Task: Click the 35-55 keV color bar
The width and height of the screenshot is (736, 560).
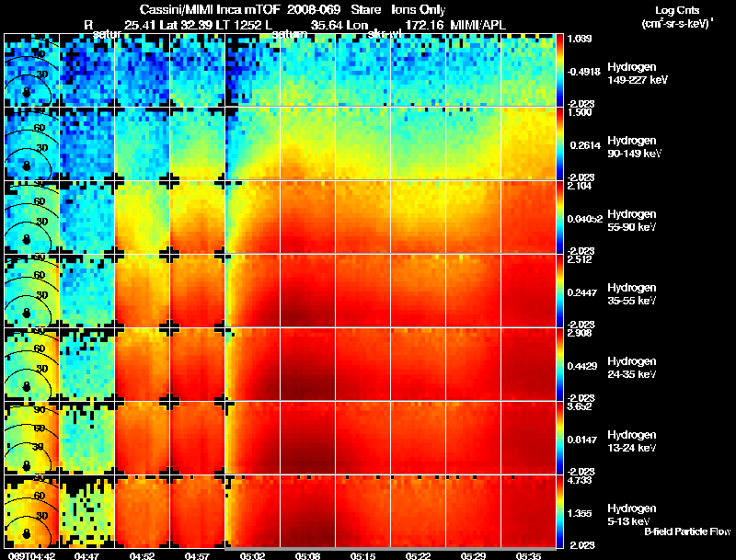Action: pos(559,291)
